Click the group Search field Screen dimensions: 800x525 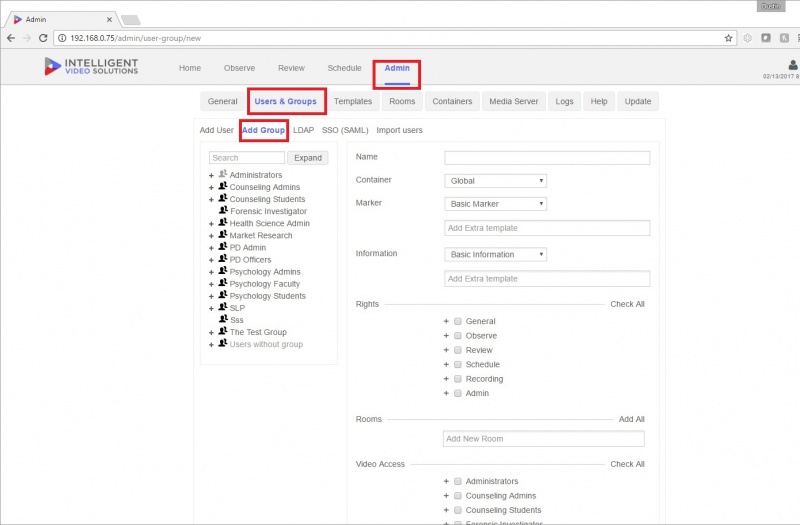click(x=247, y=158)
